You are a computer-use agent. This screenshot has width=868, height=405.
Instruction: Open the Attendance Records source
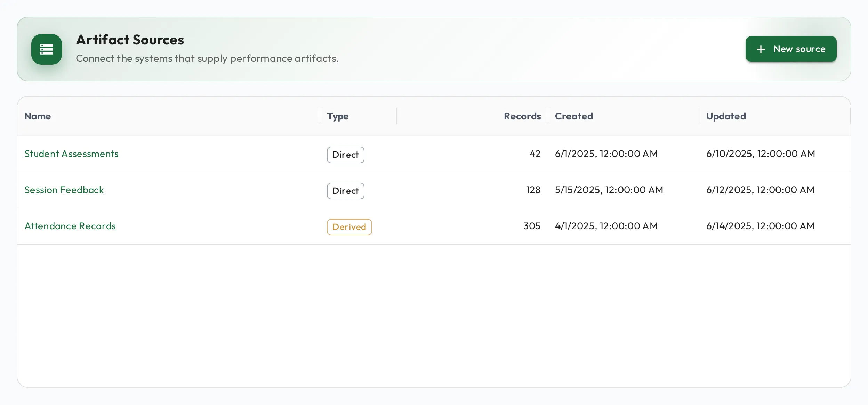pyautogui.click(x=70, y=226)
